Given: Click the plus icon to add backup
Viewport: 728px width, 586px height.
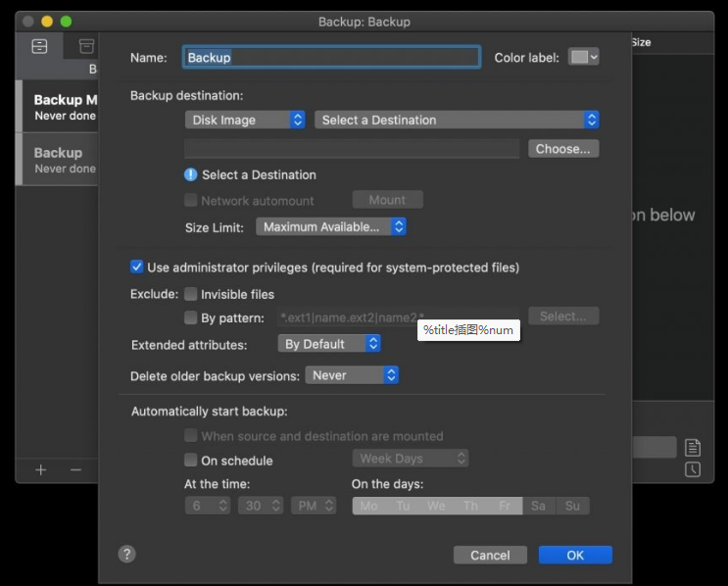Looking at the screenshot, I should [41, 470].
